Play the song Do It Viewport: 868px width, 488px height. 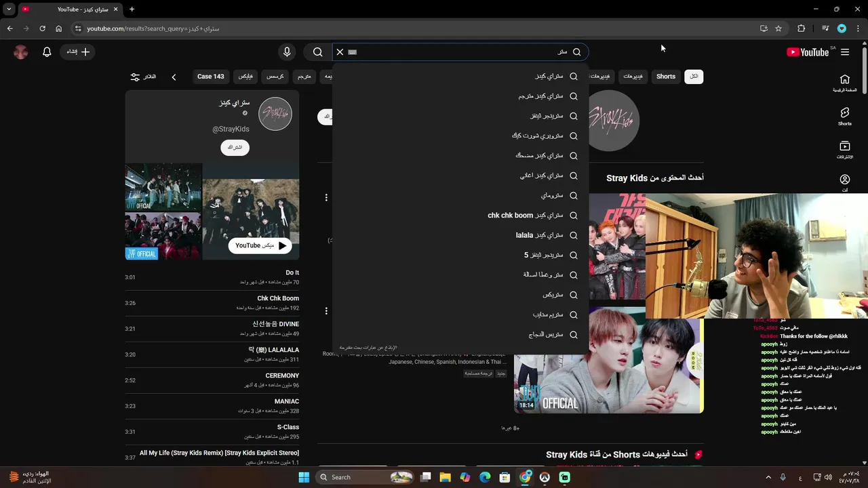(212, 277)
